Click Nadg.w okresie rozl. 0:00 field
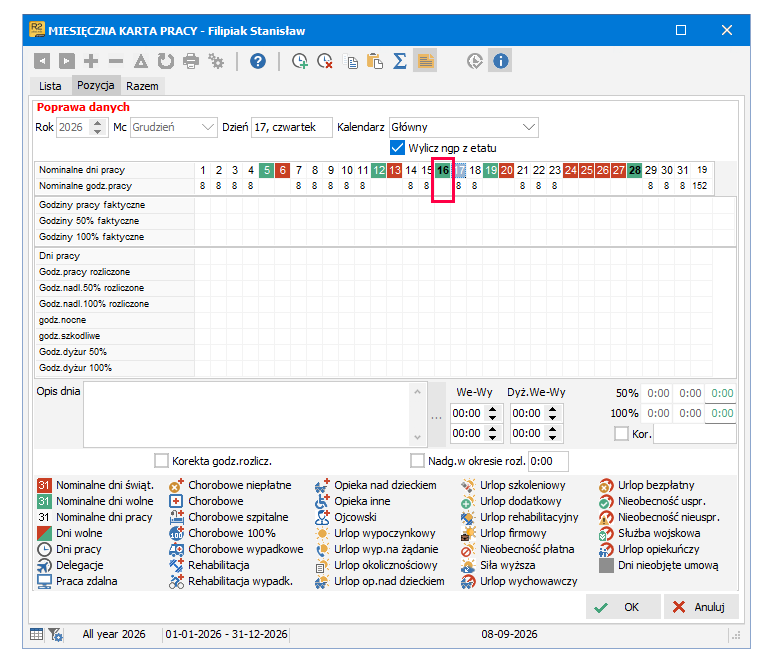 click(x=548, y=461)
